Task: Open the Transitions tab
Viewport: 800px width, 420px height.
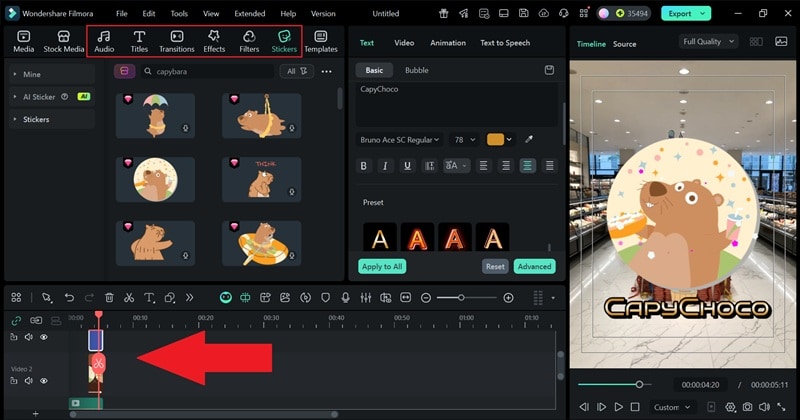Action: pos(177,41)
